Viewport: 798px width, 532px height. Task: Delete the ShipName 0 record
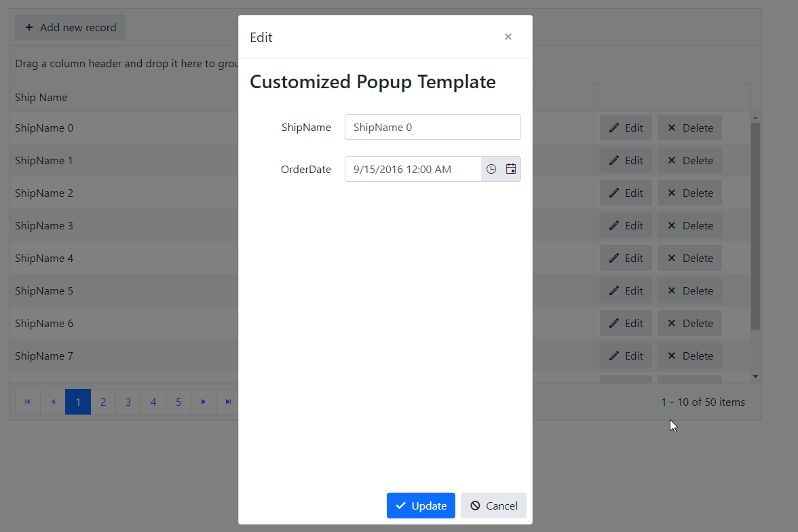689,128
